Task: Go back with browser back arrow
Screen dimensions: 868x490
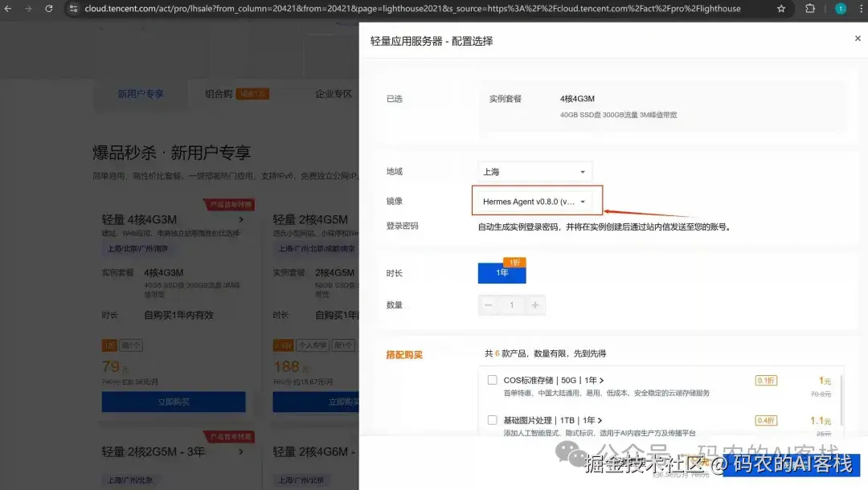Action: (8, 8)
